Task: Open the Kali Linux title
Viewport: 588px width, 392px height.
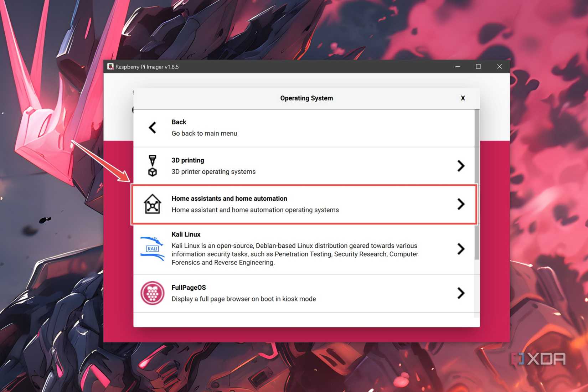Action: coord(186,234)
